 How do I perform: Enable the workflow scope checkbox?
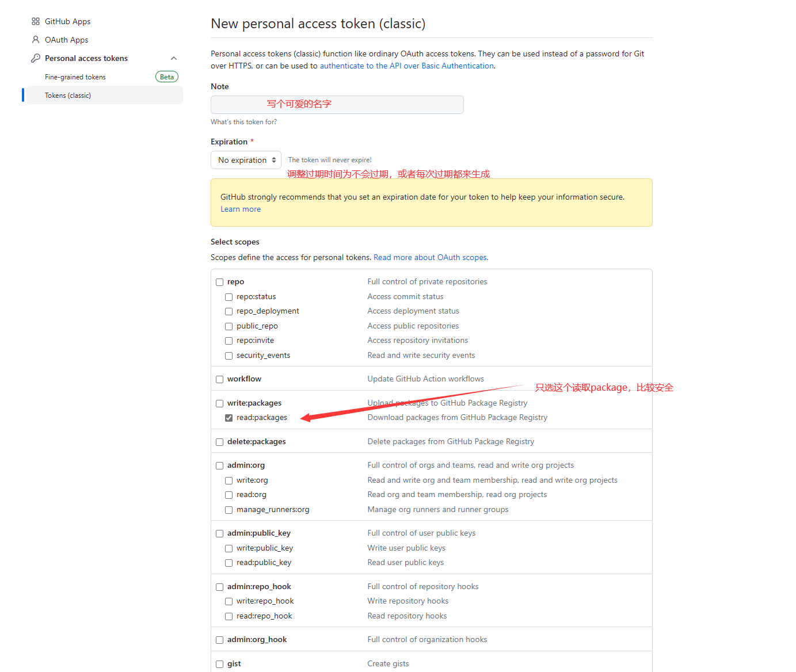pos(219,379)
